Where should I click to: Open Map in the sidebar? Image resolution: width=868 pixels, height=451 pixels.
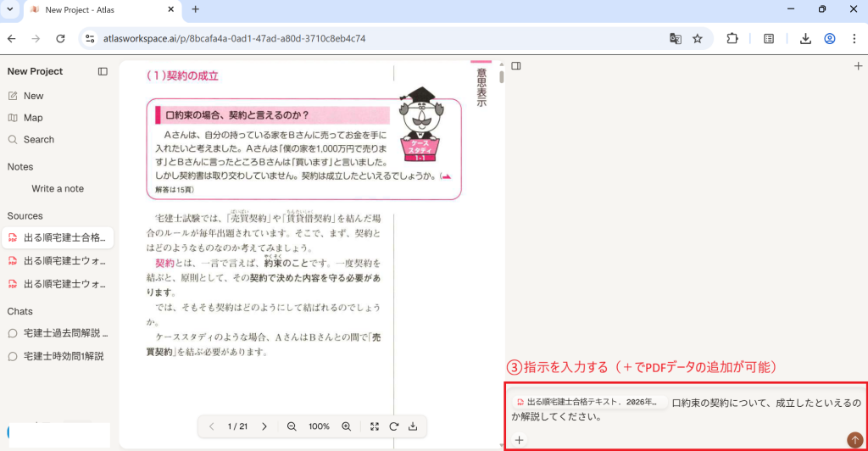coord(33,118)
